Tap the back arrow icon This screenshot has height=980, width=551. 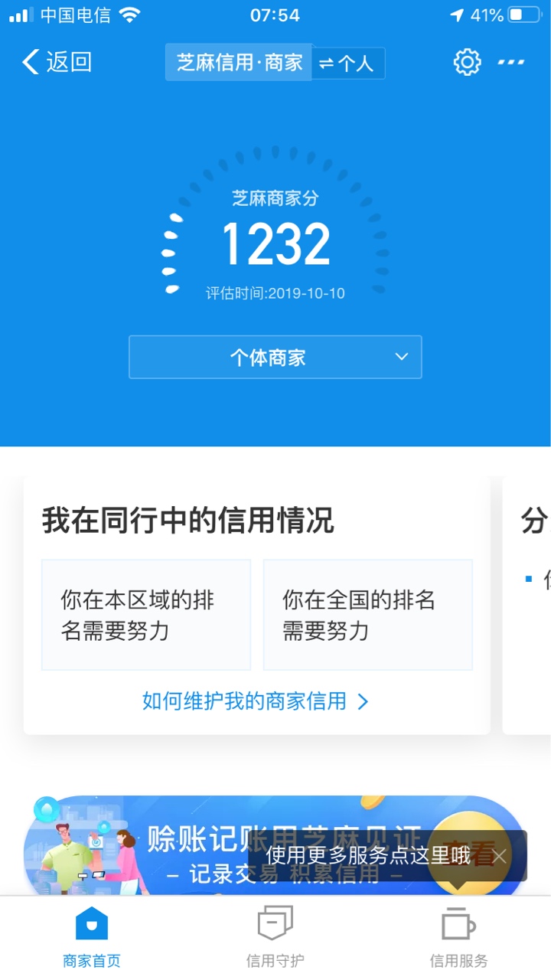[x=31, y=62]
